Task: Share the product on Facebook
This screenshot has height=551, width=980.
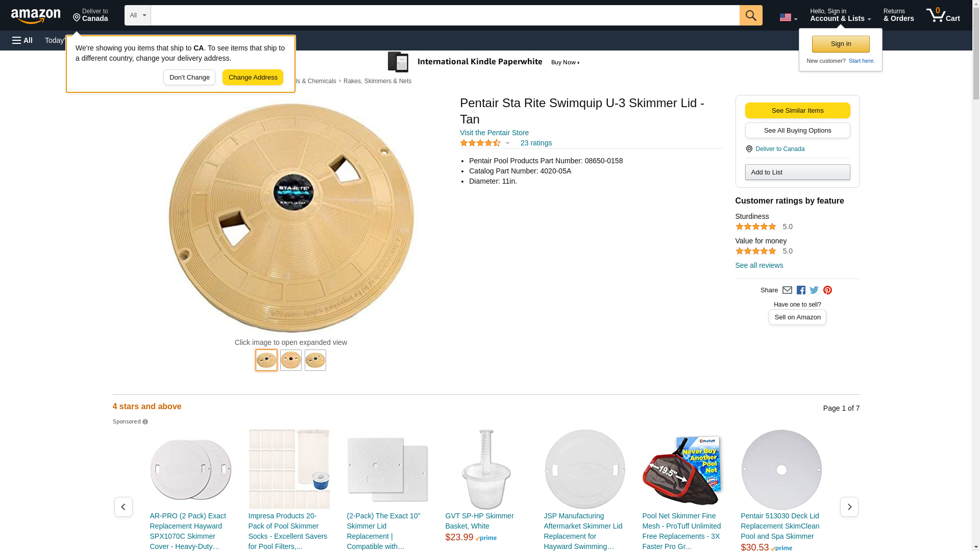Action: click(x=801, y=290)
